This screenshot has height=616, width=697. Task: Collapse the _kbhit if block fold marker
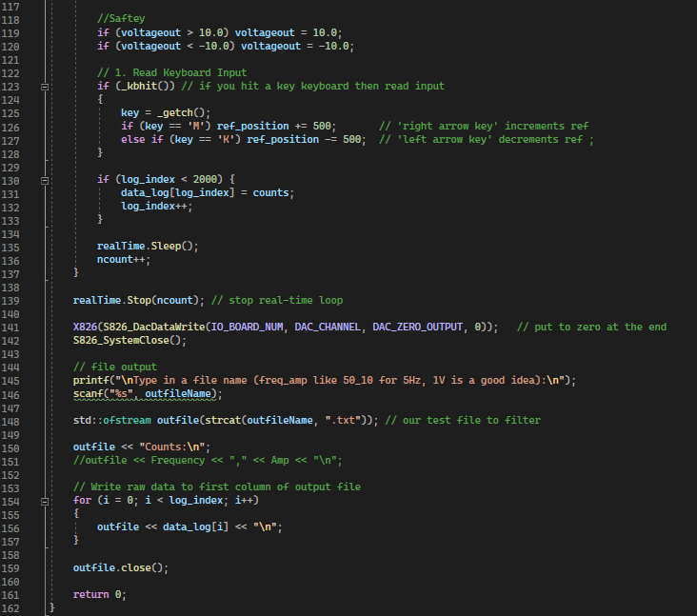click(45, 86)
